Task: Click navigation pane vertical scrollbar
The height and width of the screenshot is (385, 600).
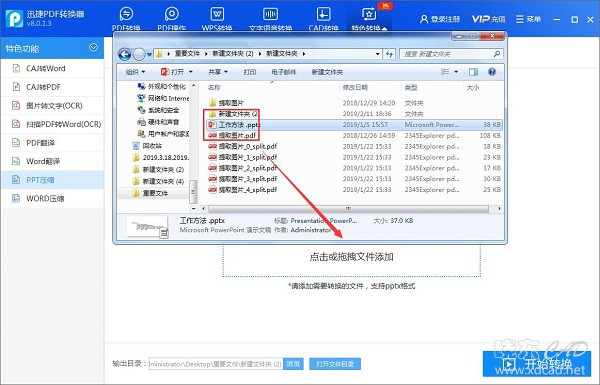Action: (193, 191)
